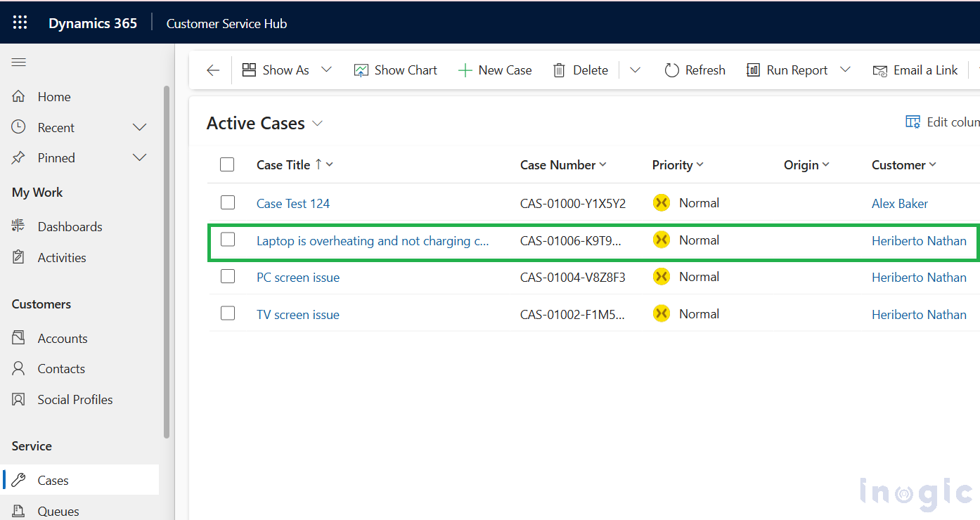Click Normal priority text for PC screen issue

tap(699, 276)
